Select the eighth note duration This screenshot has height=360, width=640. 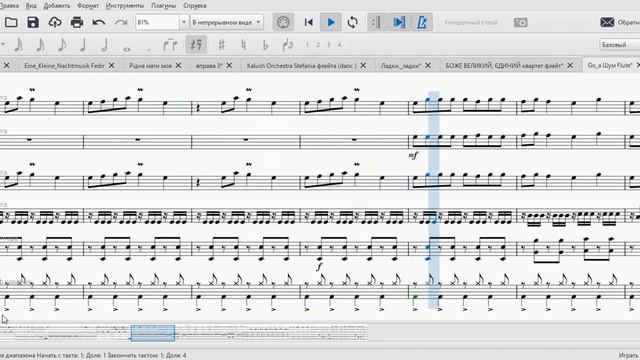pos(62,45)
